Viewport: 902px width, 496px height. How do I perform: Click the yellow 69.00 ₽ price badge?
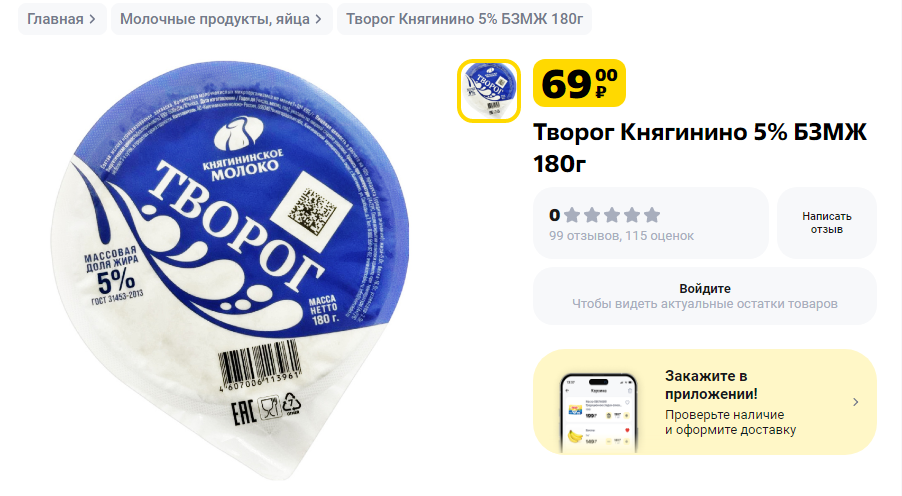coord(579,83)
